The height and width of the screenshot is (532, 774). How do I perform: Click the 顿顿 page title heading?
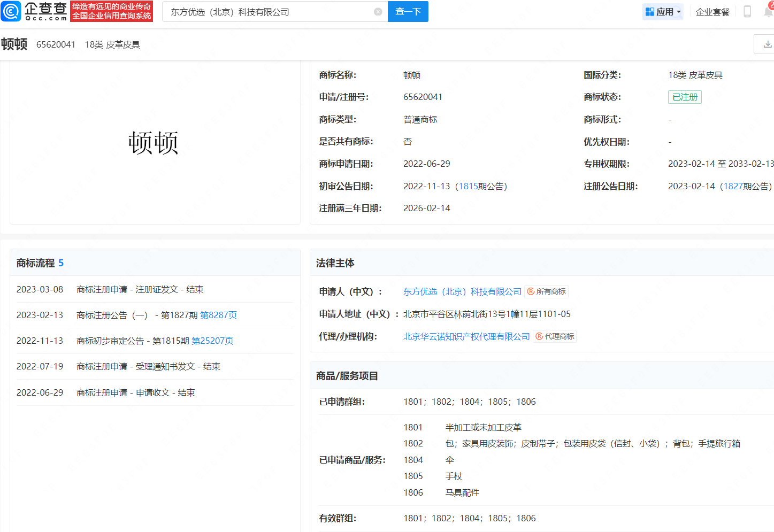pos(14,44)
